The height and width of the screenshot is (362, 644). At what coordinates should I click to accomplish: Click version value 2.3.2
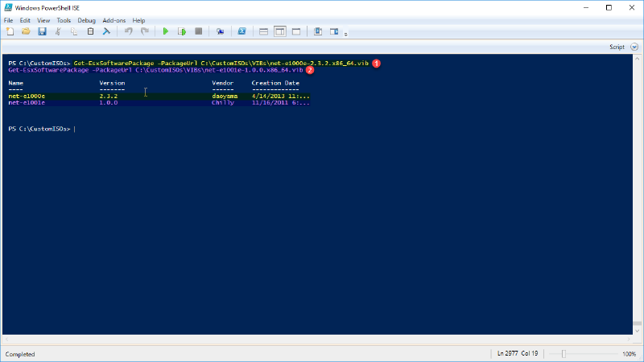[109, 96]
